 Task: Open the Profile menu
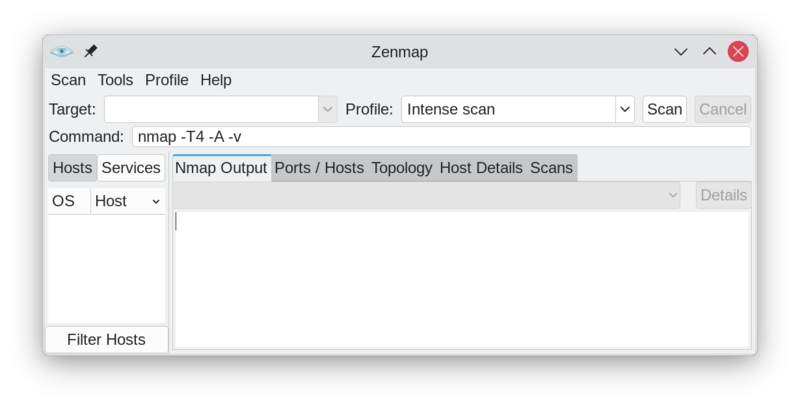click(166, 80)
